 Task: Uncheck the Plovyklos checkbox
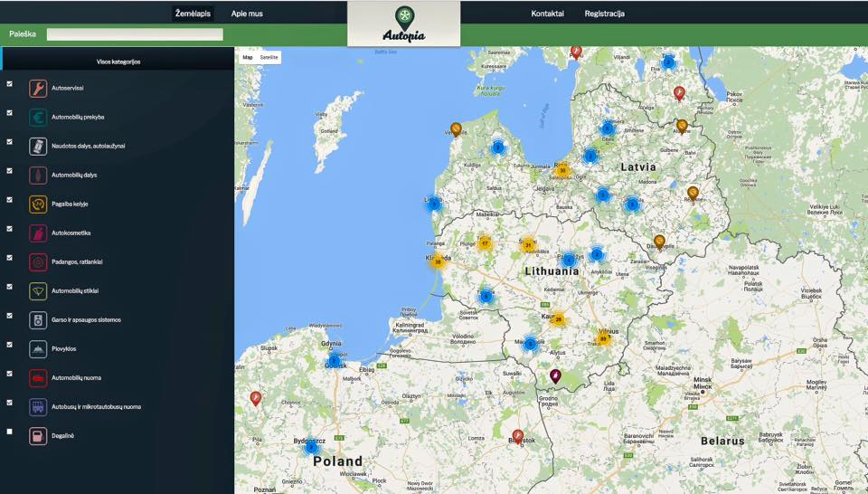9,345
